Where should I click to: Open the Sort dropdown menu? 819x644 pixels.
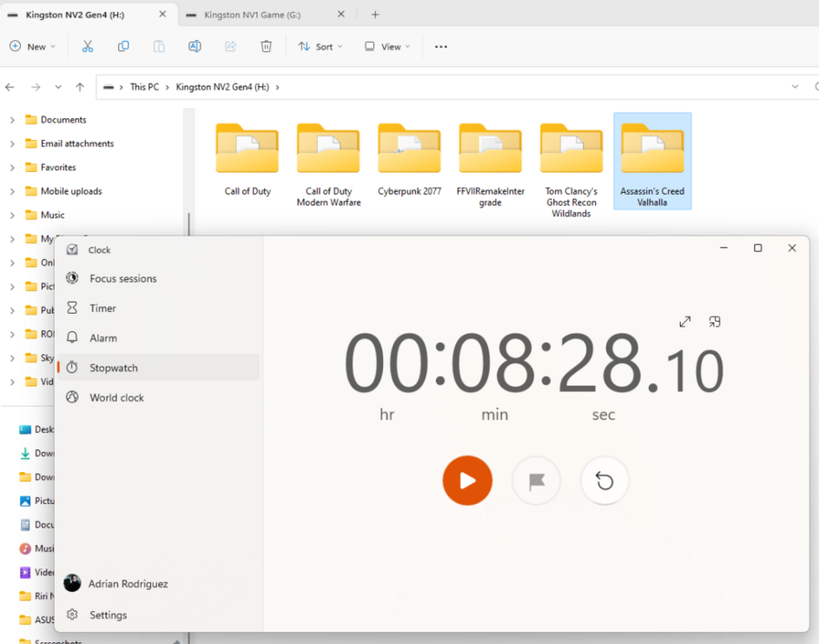pyautogui.click(x=320, y=46)
